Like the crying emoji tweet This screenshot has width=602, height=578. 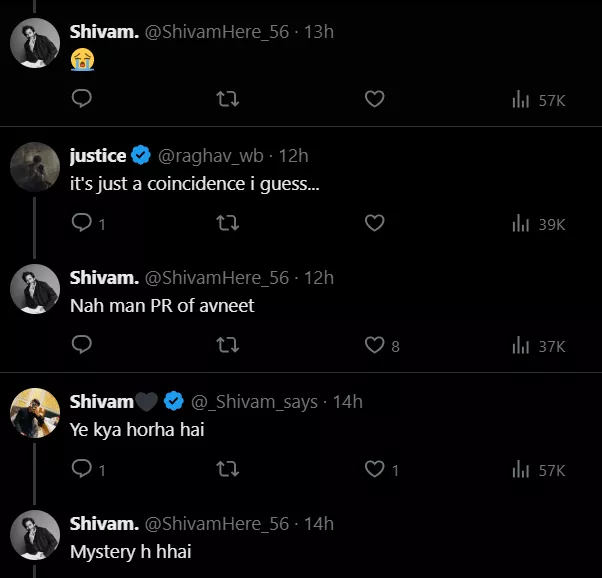[374, 99]
